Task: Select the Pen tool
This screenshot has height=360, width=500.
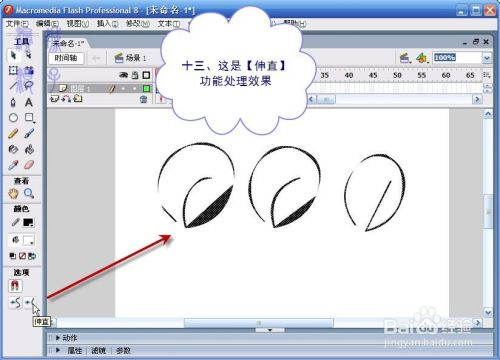Action: pos(13,102)
